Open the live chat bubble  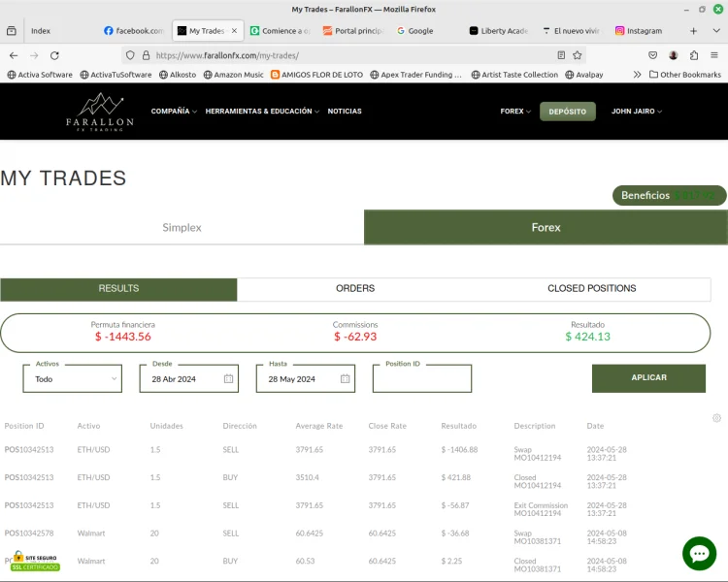click(x=699, y=553)
